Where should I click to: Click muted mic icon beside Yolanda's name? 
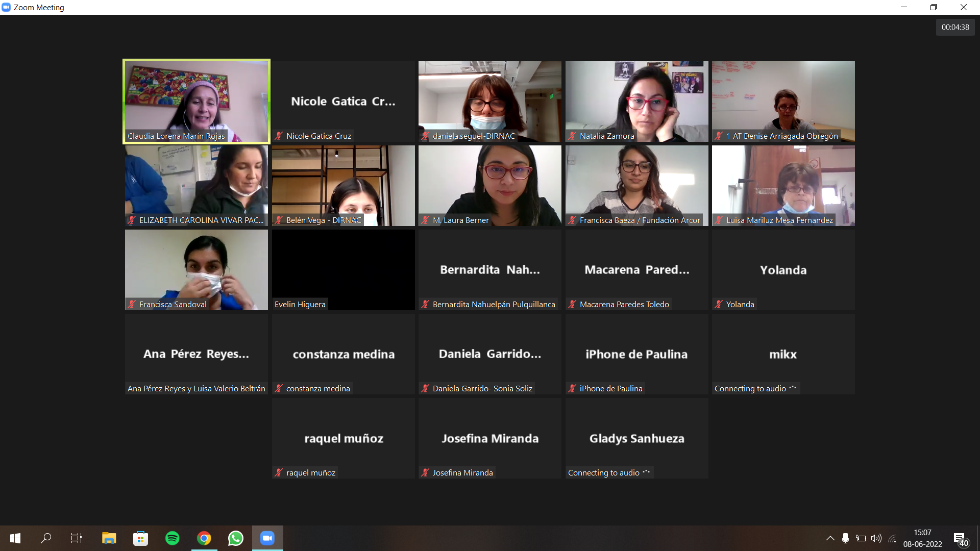coord(719,304)
